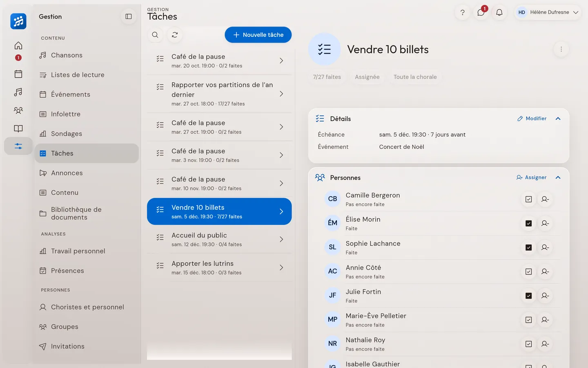Open the three-dot menu for Vendre 10 billets

point(561,49)
